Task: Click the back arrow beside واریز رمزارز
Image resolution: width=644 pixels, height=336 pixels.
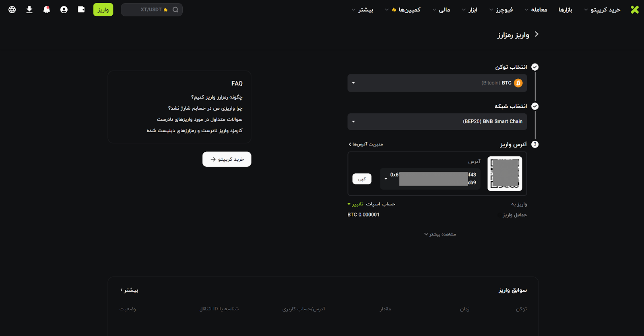Action: coord(537,35)
